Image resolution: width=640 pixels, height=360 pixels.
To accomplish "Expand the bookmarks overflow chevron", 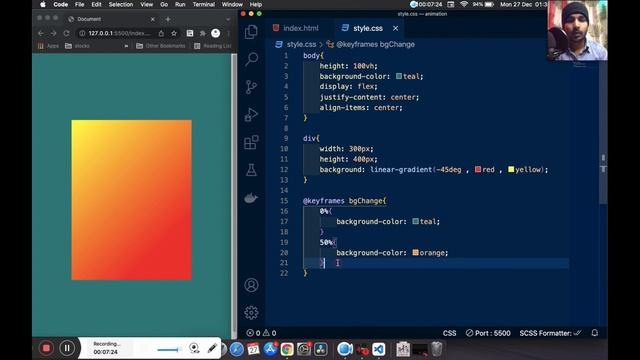I will click(x=126, y=46).
